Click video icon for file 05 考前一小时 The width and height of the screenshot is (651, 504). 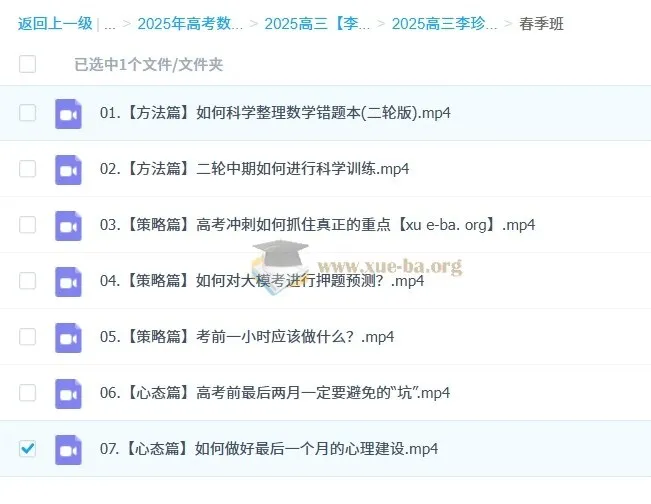(x=68, y=337)
